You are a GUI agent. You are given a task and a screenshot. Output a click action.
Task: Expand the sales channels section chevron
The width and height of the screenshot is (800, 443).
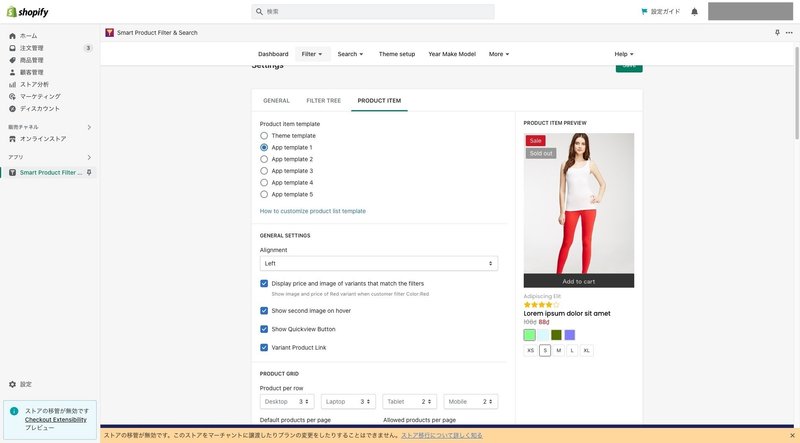click(89, 127)
